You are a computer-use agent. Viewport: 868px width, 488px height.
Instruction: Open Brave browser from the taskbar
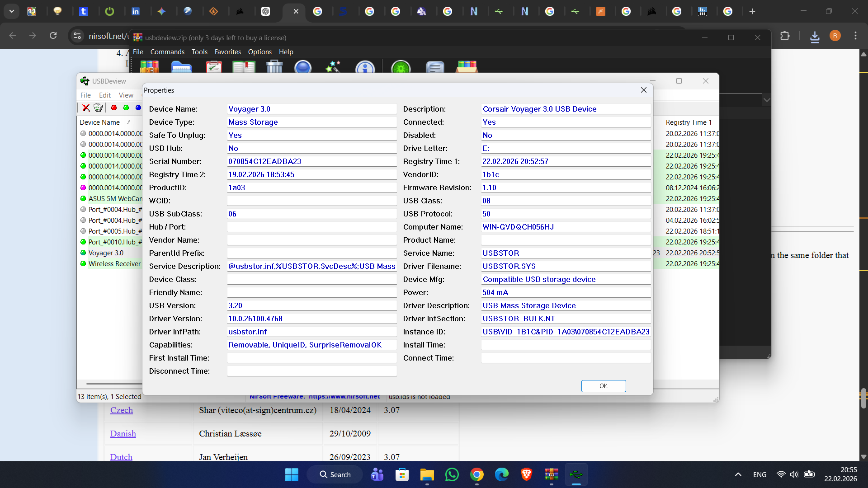(527, 474)
